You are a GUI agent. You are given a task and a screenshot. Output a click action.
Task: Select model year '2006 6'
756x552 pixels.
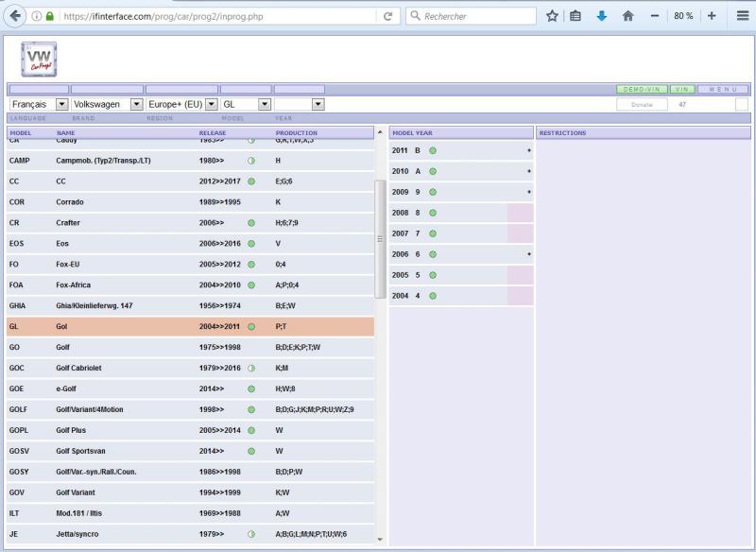click(x=461, y=254)
